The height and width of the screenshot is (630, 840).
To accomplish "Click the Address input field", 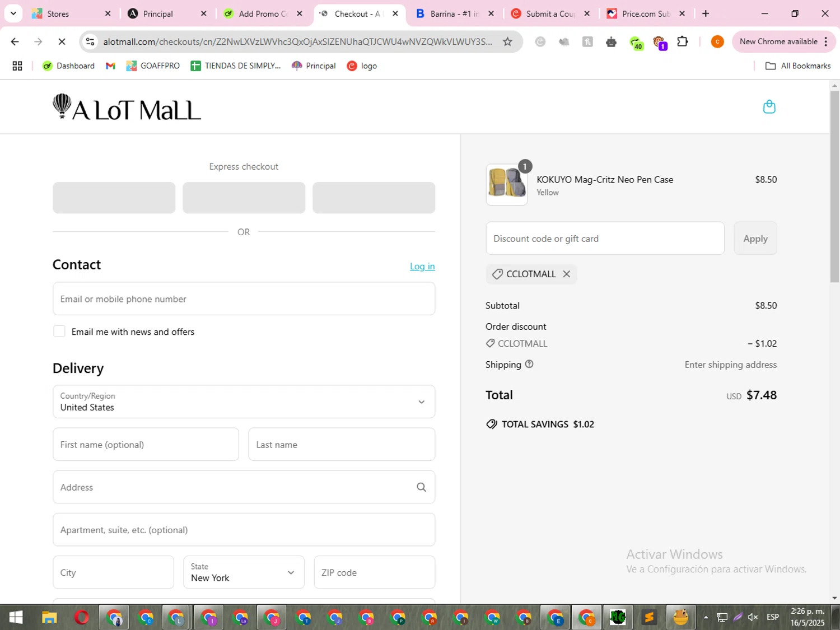I will pos(244,487).
